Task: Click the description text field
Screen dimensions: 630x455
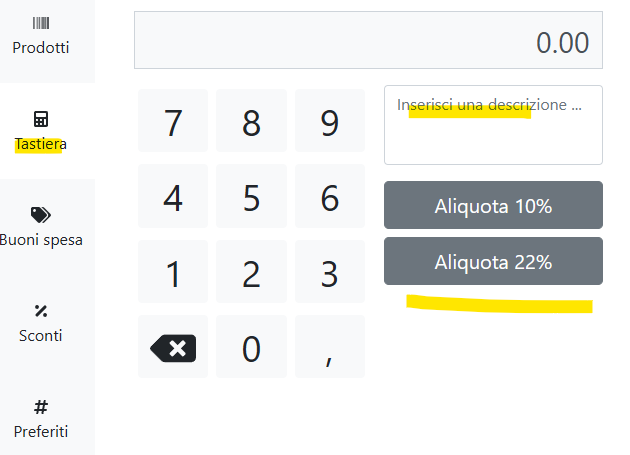Action: 493,125
